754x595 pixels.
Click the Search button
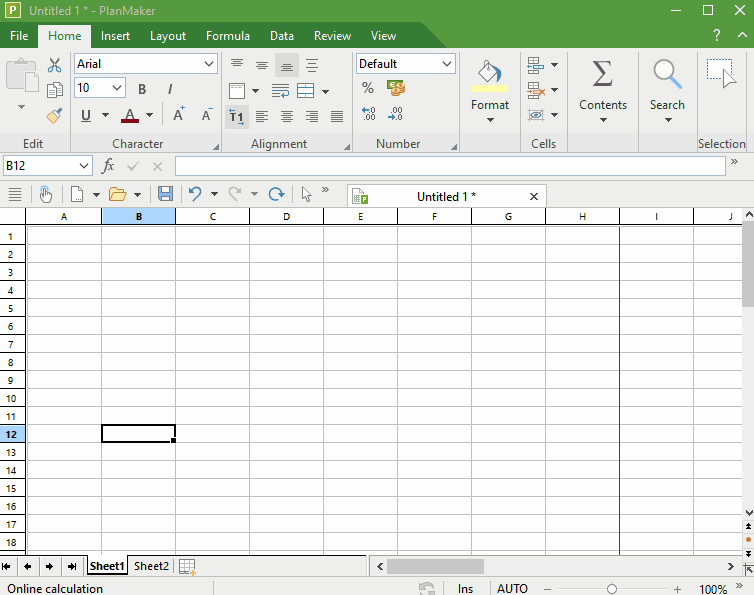point(667,90)
